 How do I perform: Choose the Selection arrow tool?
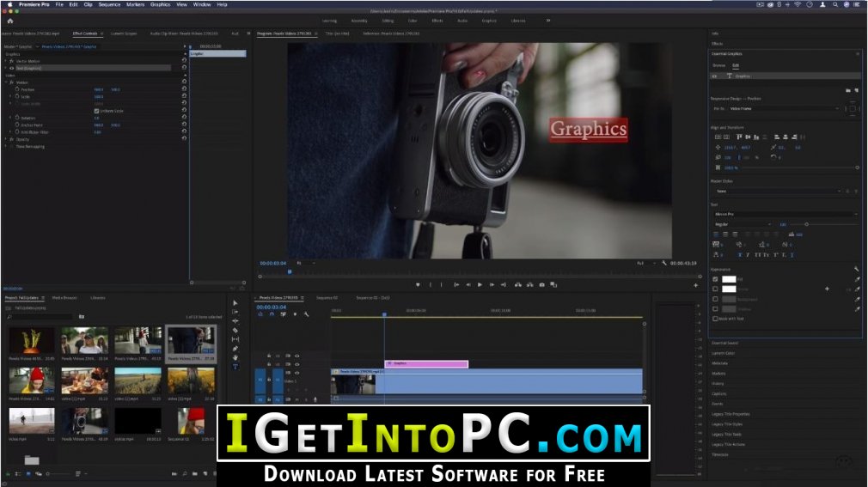point(235,303)
